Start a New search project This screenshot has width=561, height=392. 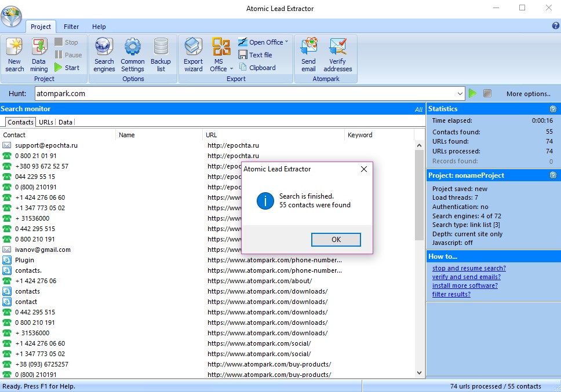pyautogui.click(x=13, y=54)
